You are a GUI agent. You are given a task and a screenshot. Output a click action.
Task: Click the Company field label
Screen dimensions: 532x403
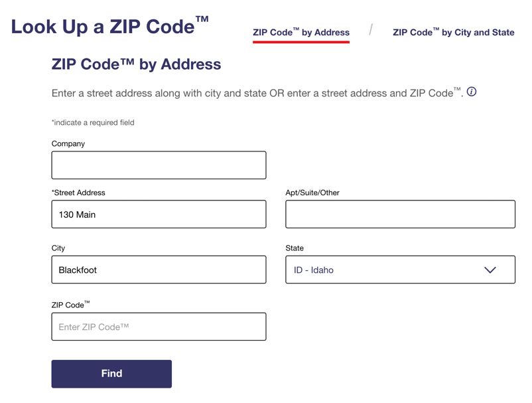pyautogui.click(x=68, y=143)
